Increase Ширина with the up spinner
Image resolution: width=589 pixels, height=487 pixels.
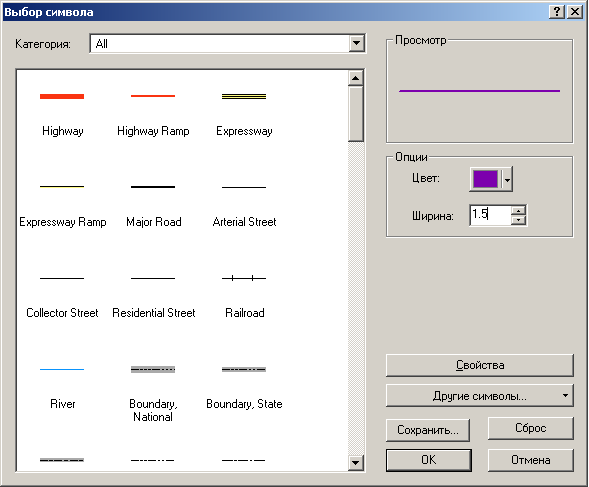[x=518, y=210]
